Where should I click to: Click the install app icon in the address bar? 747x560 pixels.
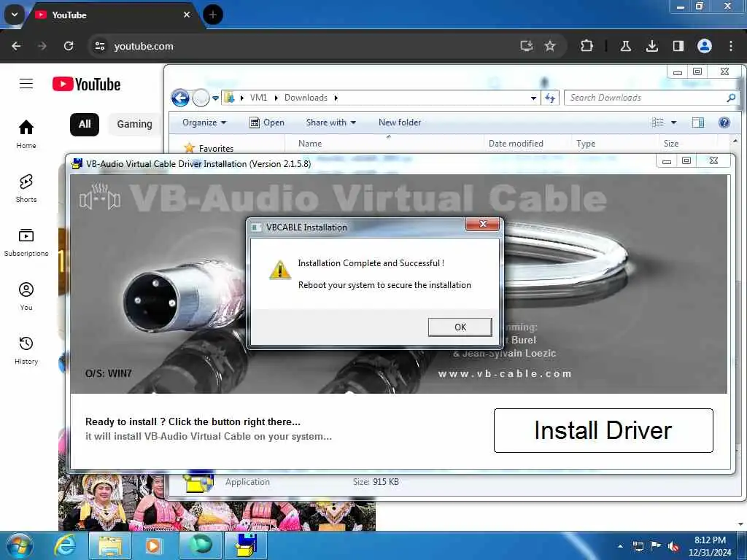coord(527,46)
